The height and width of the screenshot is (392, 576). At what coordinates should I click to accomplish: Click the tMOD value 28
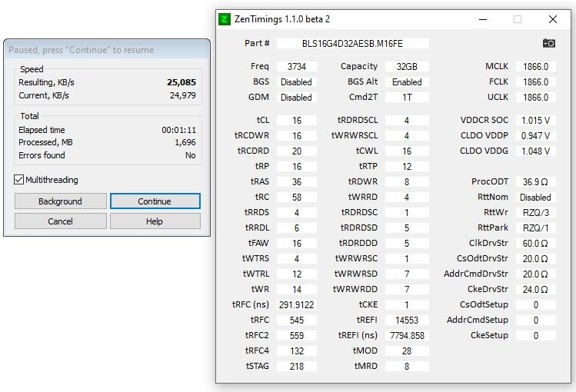click(407, 351)
